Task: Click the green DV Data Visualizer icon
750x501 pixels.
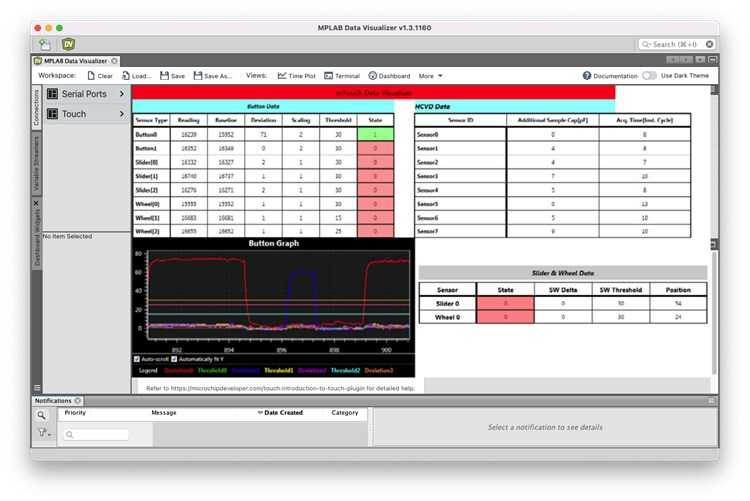Action: [68, 45]
